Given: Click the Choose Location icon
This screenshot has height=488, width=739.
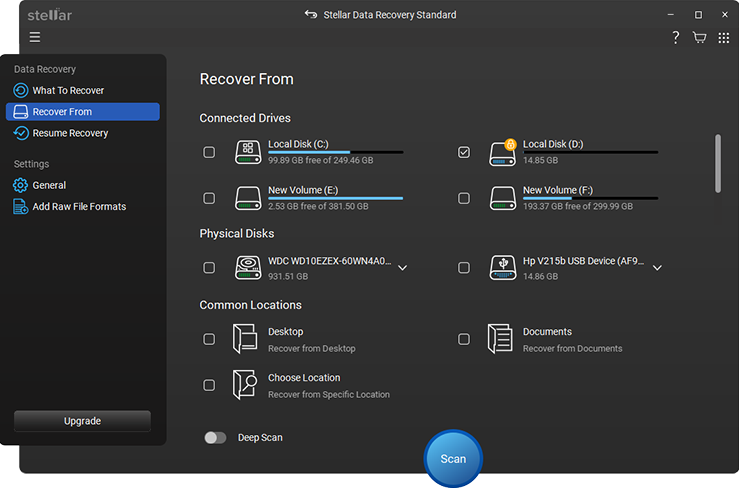Looking at the screenshot, I should [245, 385].
